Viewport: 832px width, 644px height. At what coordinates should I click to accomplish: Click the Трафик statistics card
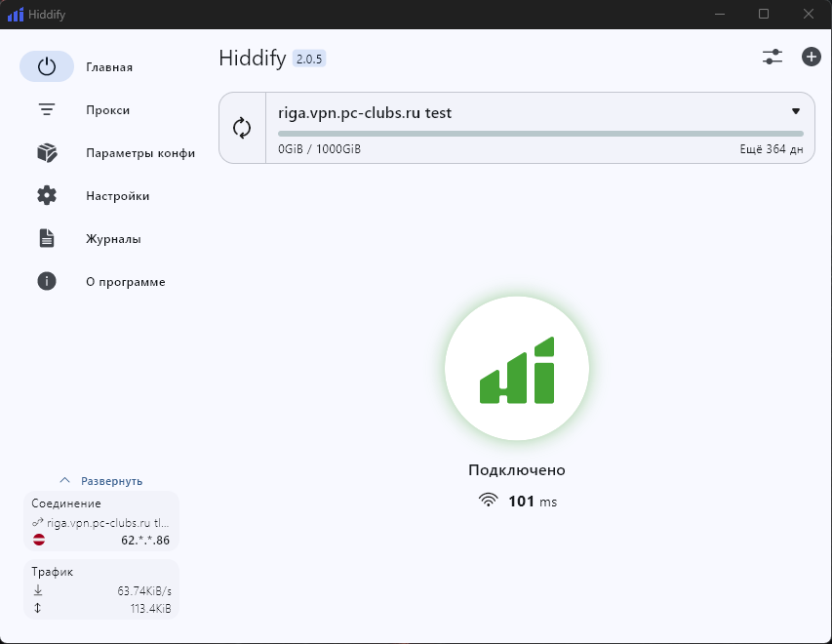101,589
